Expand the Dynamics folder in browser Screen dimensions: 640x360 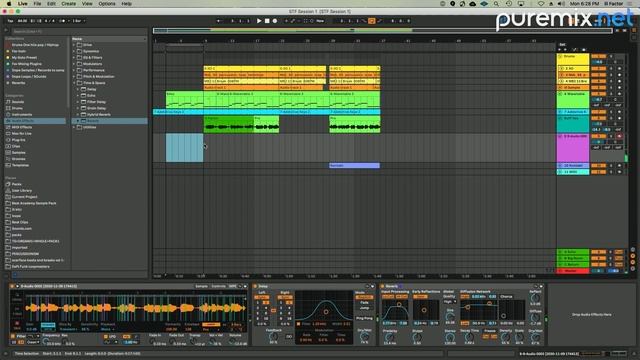click(74, 51)
